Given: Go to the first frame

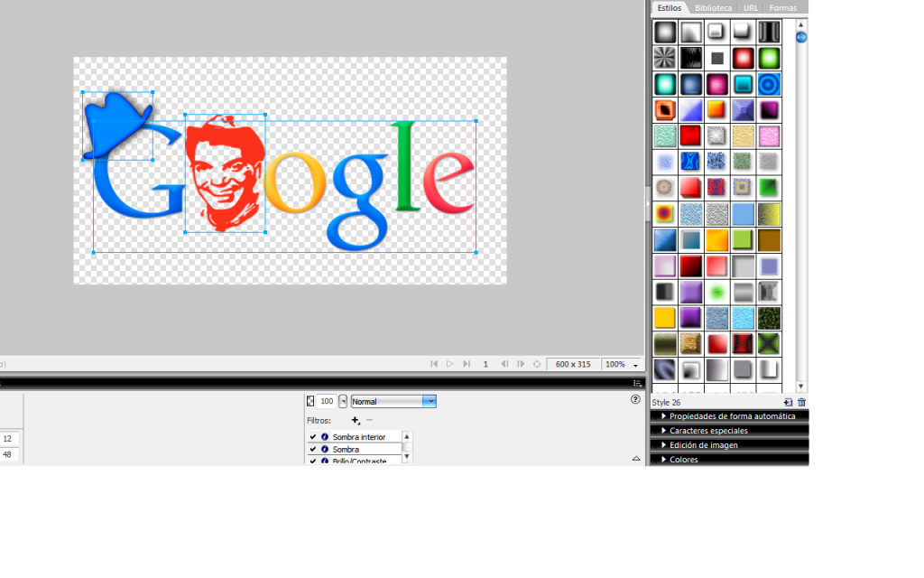Looking at the screenshot, I should [x=434, y=364].
